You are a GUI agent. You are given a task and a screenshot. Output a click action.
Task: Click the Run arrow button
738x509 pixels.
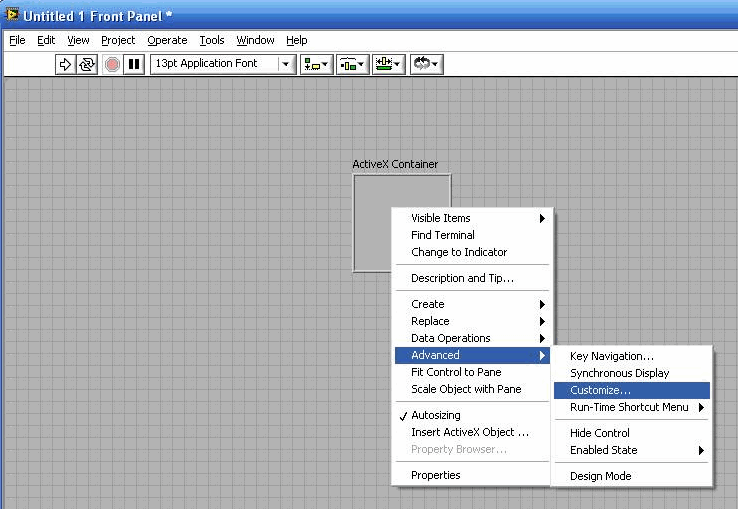pos(65,64)
